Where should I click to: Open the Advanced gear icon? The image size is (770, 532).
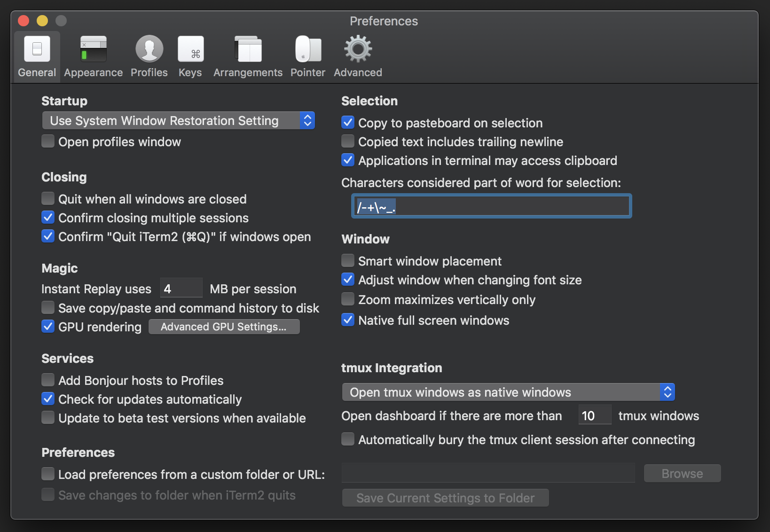[358, 49]
